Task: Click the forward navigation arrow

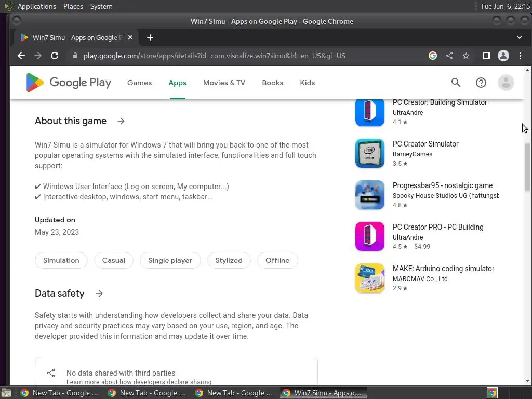Action: coord(38,56)
